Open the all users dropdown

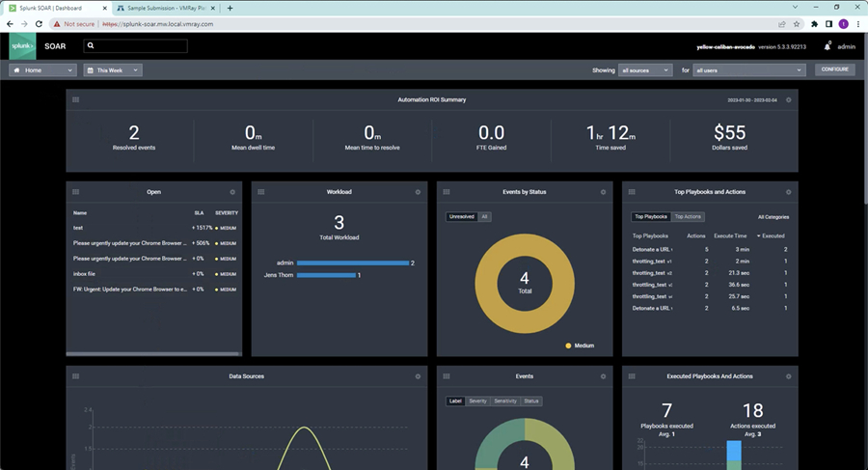(x=748, y=70)
